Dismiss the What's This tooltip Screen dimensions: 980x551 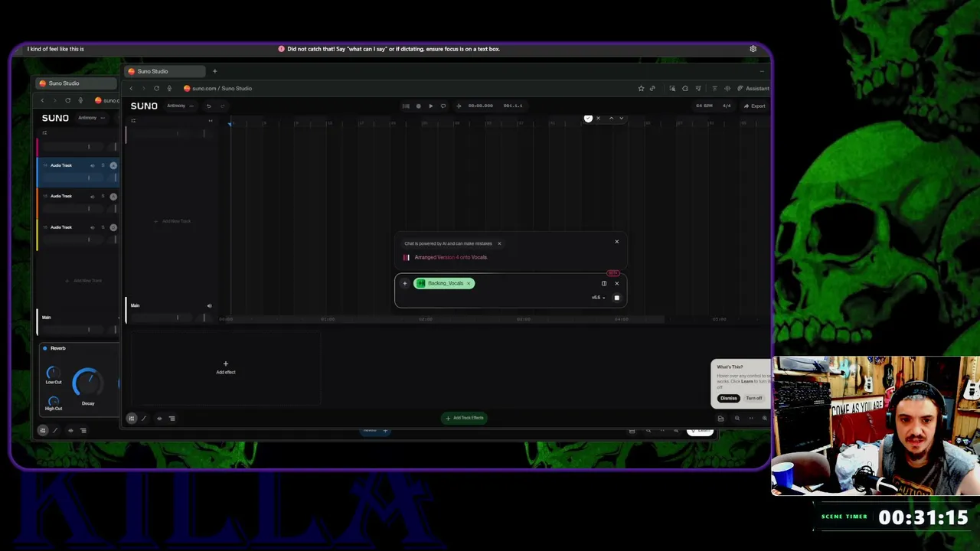pos(728,398)
